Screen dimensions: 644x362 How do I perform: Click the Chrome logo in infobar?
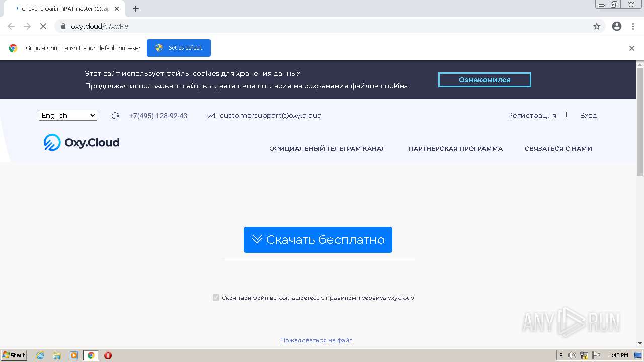pos(13,48)
